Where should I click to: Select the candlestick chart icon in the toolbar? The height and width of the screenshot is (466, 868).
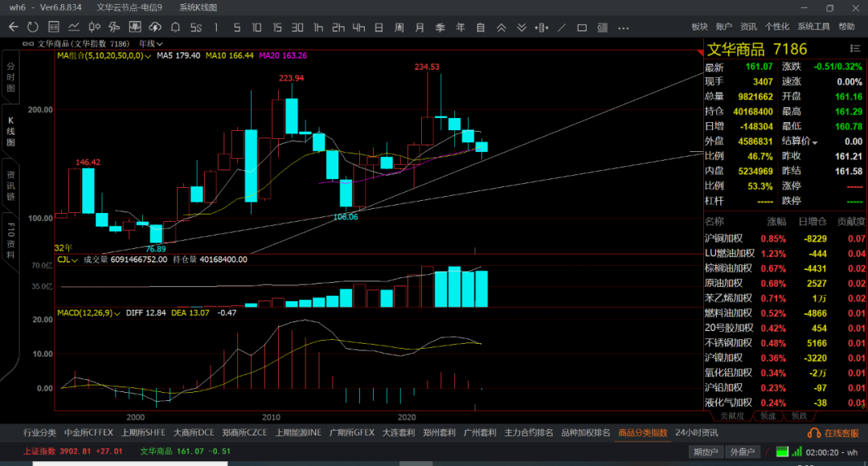(95, 27)
